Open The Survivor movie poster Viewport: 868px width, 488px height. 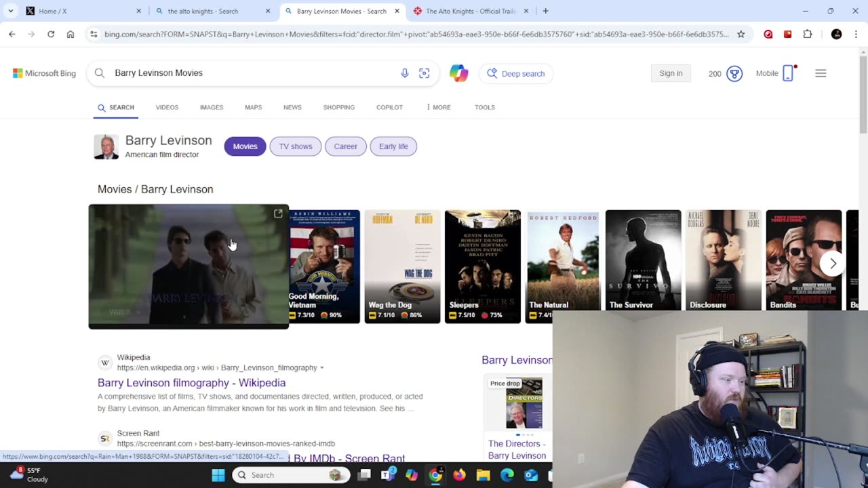point(644,260)
